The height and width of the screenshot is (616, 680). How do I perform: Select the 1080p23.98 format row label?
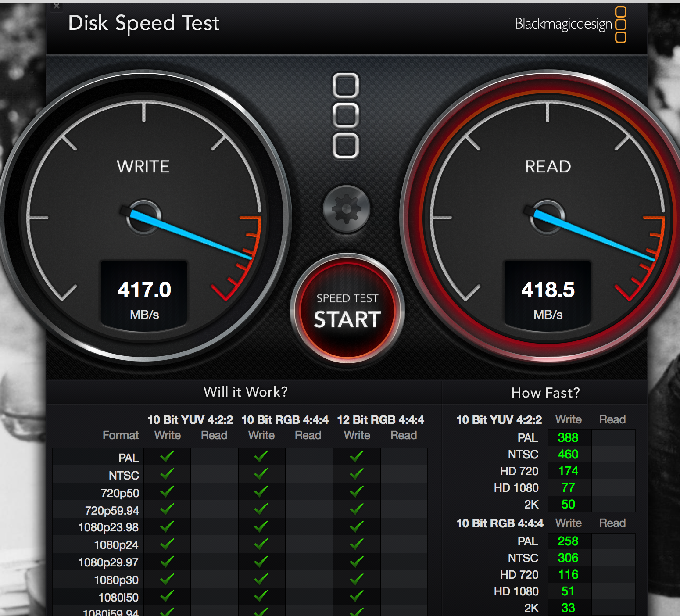click(x=108, y=527)
